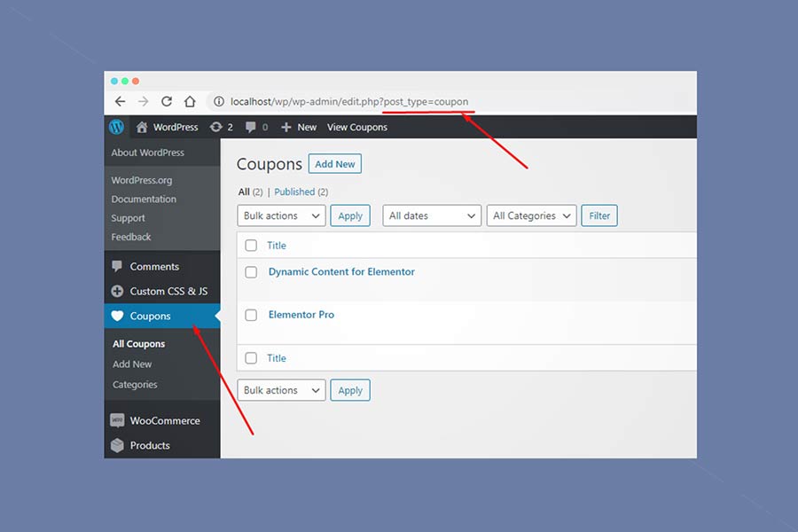Open Categories submenu under Coupons
This screenshot has height=532, width=798.
(135, 385)
